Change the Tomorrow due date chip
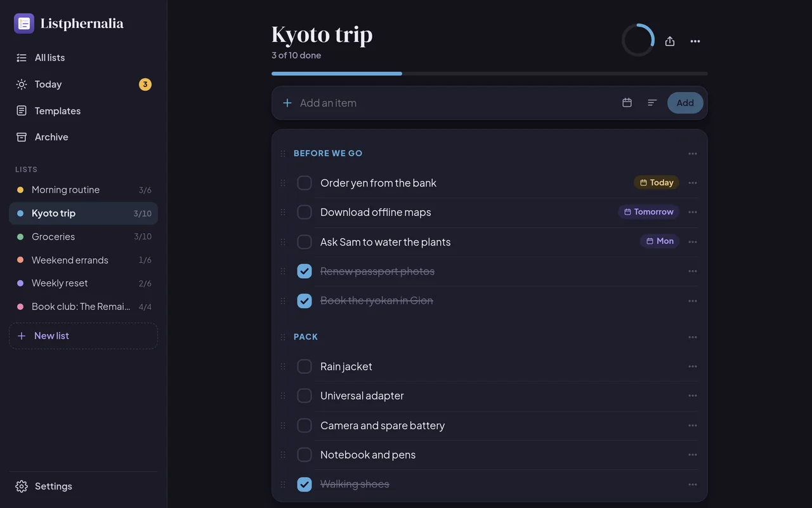Viewport: 812px width, 508px height. tap(648, 212)
